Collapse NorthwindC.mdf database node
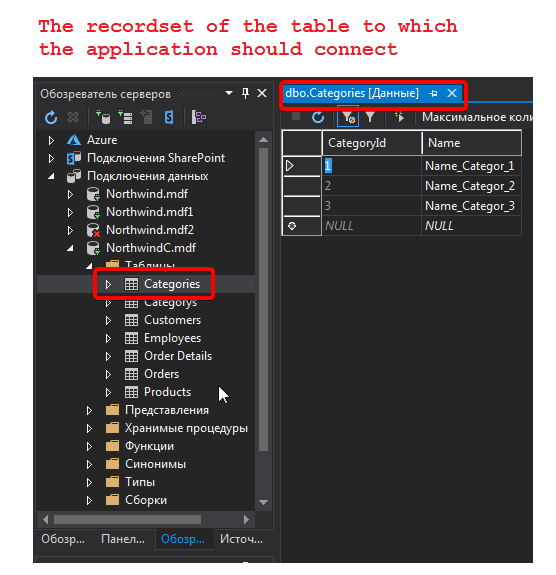The height and width of the screenshot is (575, 556). pos(70,249)
